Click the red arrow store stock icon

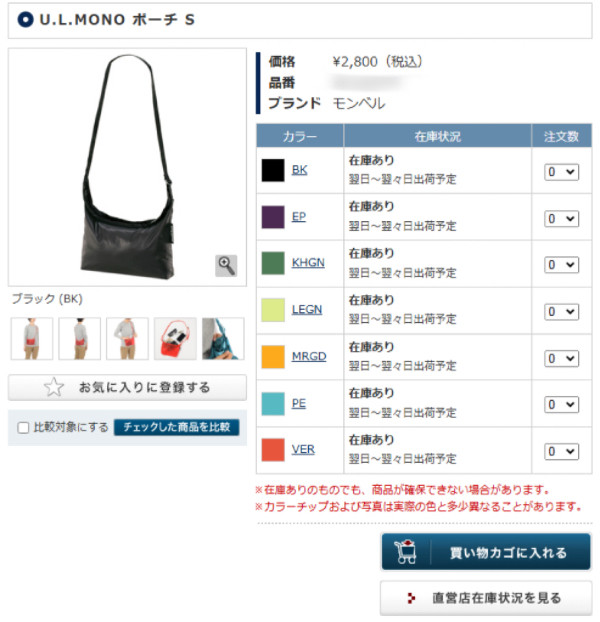pyautogui.click(x=411, y=598)
